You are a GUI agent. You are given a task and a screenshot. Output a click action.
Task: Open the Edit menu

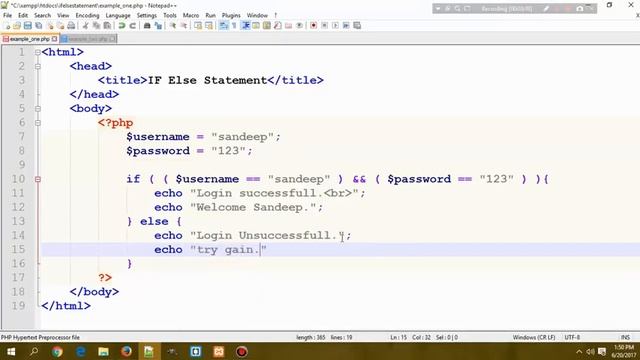(23, 16)
